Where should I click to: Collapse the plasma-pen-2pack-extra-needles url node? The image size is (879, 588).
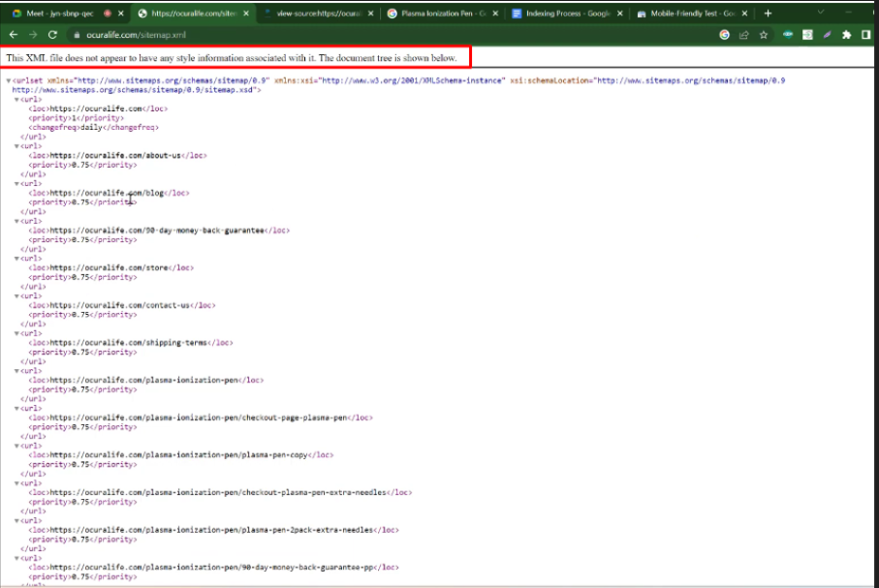[x=16, y=521]
